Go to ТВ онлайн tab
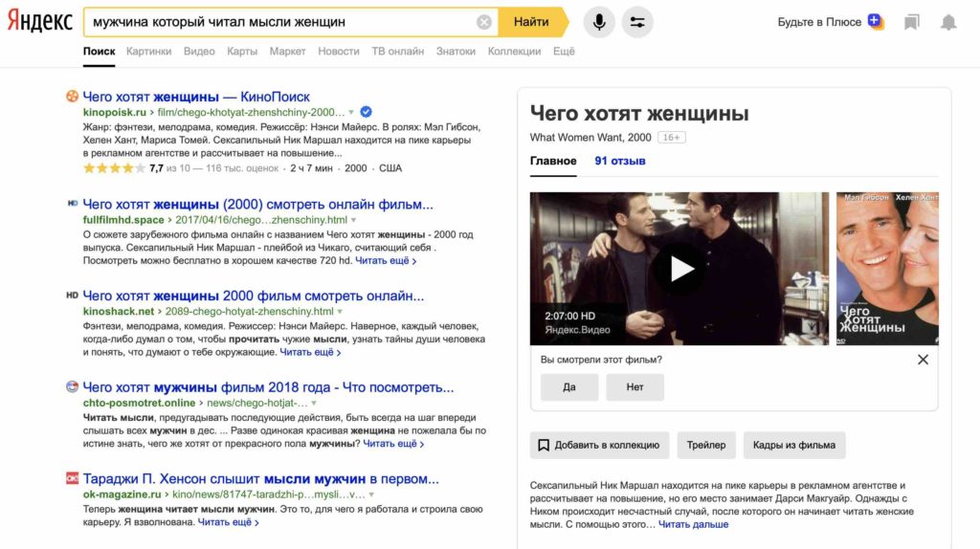 tap(397, 52)
